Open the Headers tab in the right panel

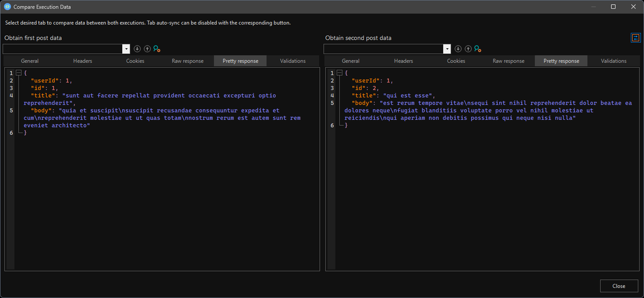point(404,61)
